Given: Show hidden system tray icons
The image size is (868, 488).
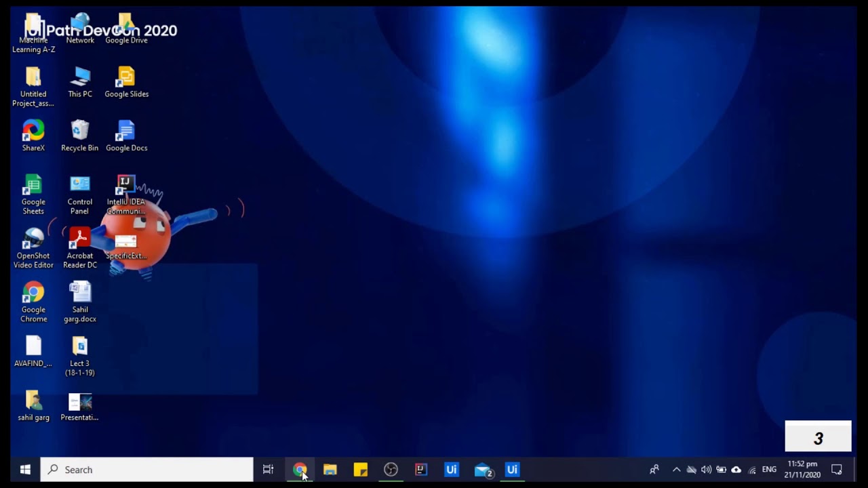Looking at the screenshot, I should pos(676,470).
